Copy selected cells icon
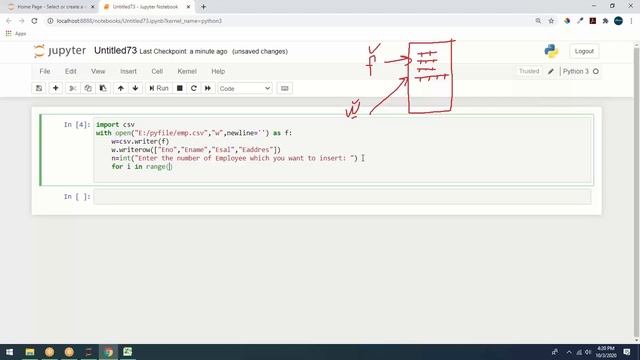 point(88,88)
